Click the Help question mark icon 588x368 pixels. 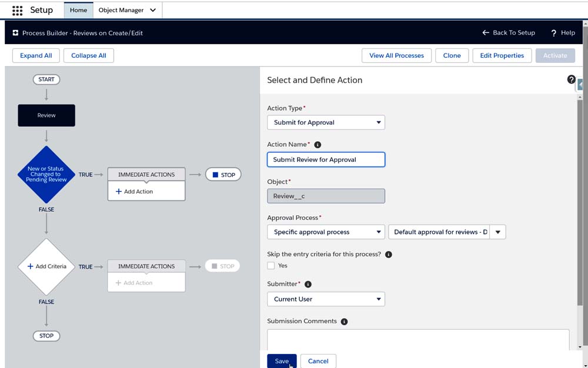pyautogui.click(x=554, y=33)
